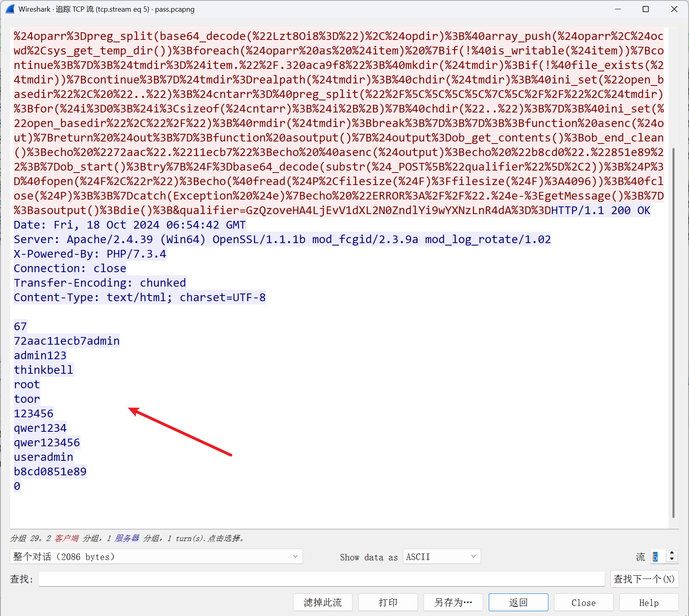689x616 pixels.
Task: Click the stream number field
Action: tap(658, 557)
